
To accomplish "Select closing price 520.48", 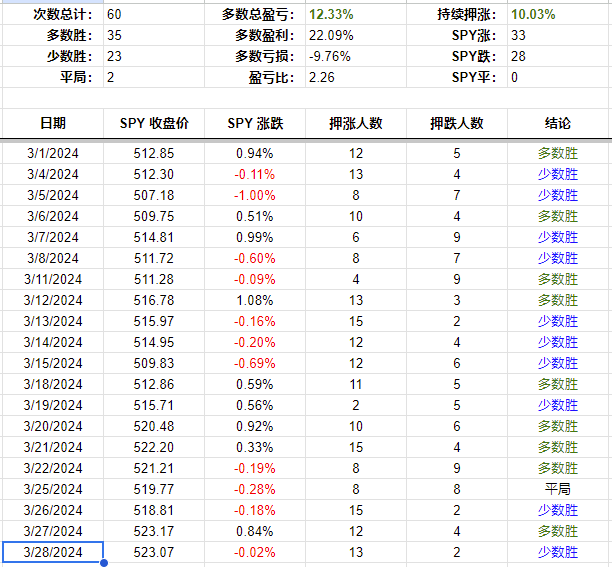I will [154, 426].
